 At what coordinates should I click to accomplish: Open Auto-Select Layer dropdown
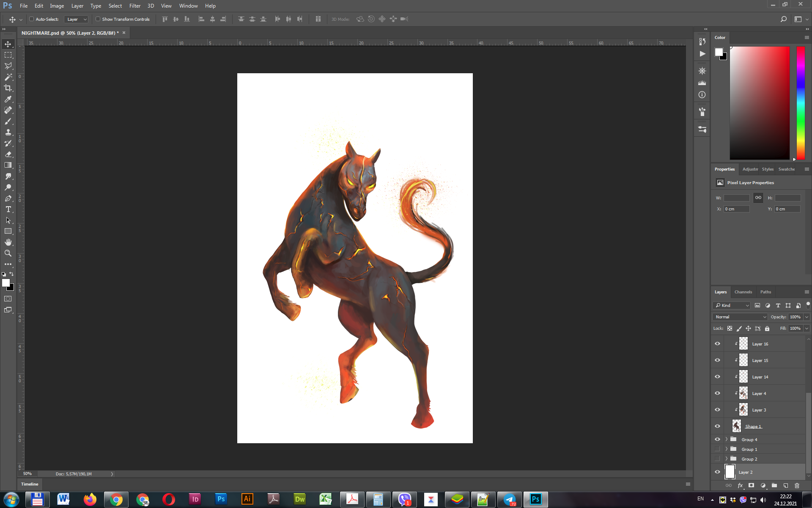76,19
